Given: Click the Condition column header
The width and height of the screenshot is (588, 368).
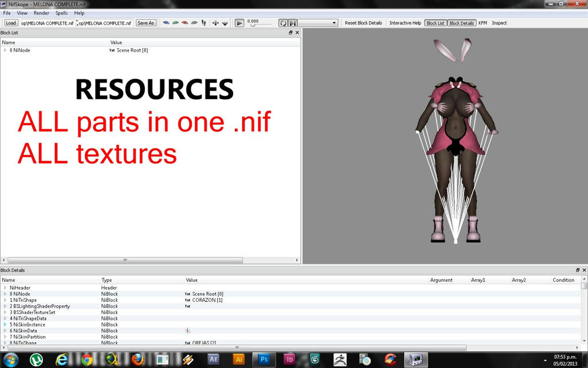Looking at the screenshot, I should [563, 280].
